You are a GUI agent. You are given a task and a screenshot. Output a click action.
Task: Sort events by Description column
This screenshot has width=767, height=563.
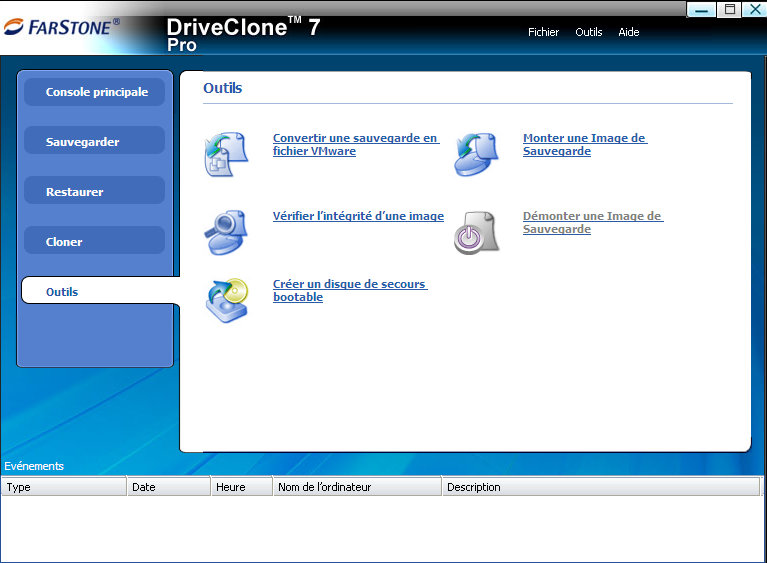(601, 487)
